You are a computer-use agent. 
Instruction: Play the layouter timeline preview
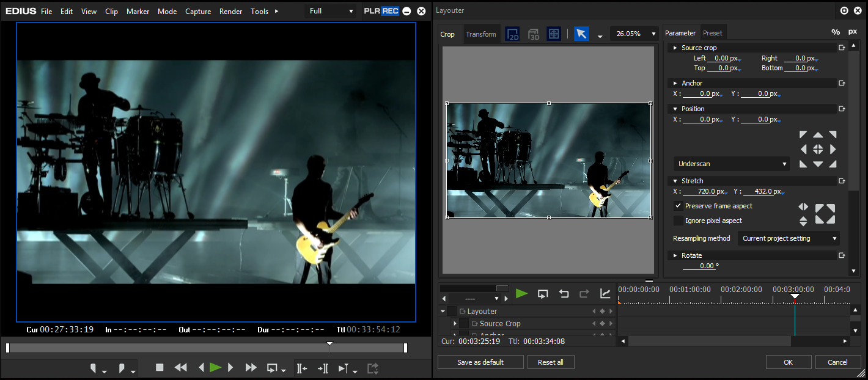point(521,294)
